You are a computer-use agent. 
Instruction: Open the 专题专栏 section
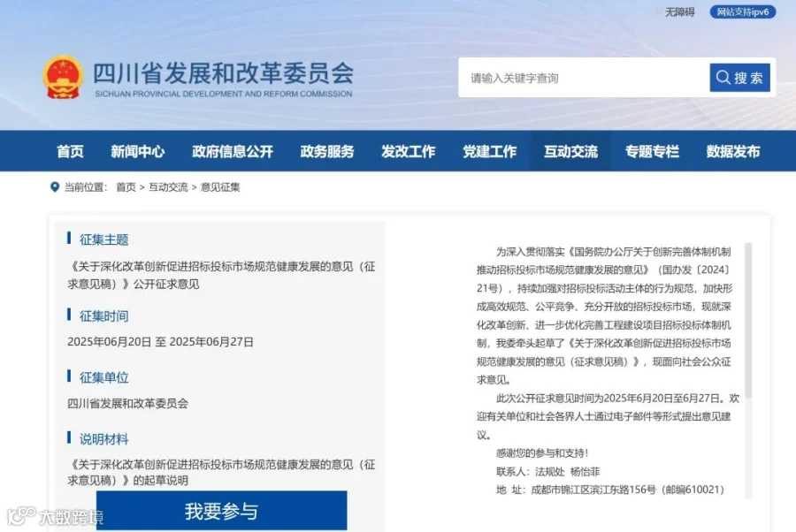[653, 151]
